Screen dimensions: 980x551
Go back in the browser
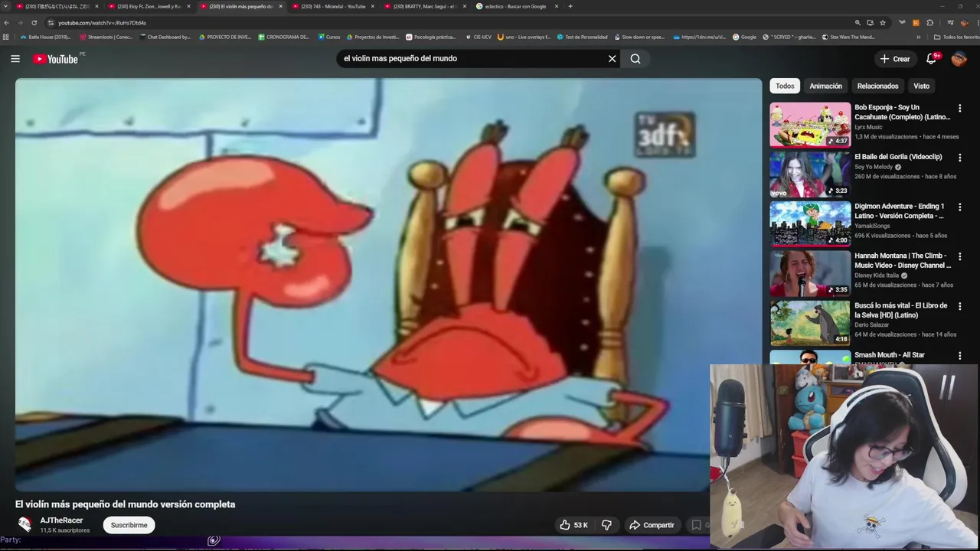click(x=7, y=23)
